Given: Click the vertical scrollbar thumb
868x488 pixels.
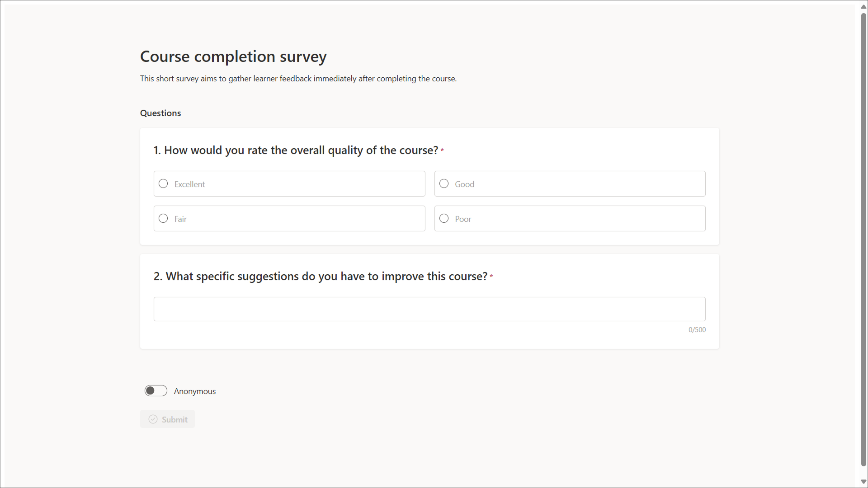Looking at the screenshot, I should click(863, 239).
